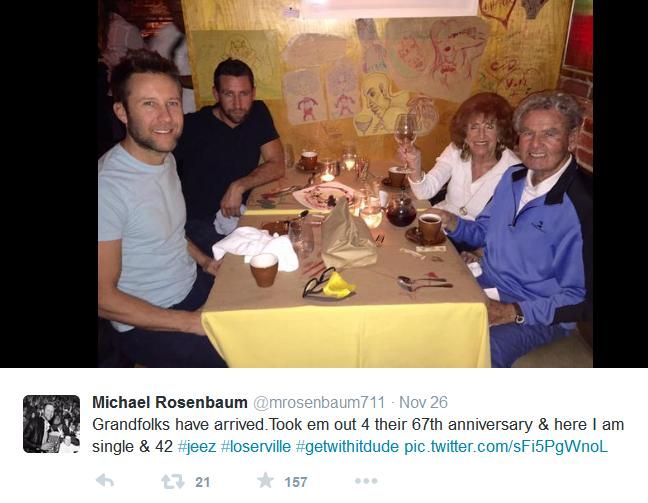Click the favorites count 157
This screenshot has height=503, width=648.
[x=296, y=482]
